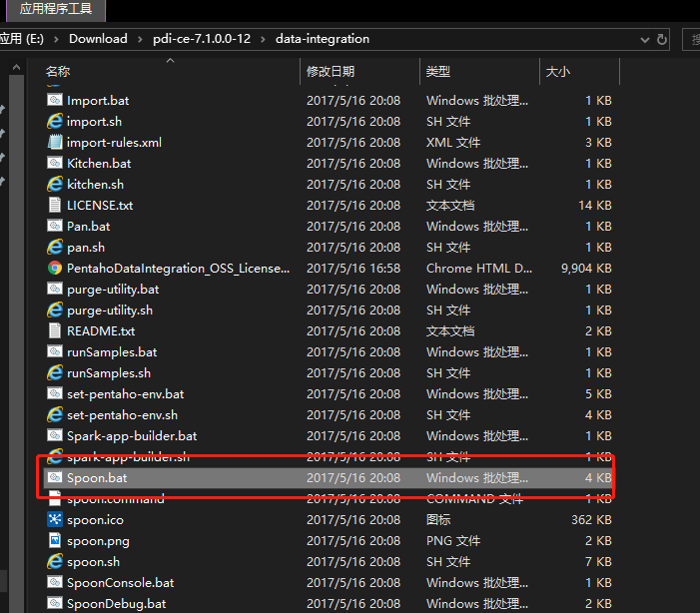Select the PentahoDataIntegration_OSS_License file name
The height and width of the screenshot is (613, 700).
tap(178, 269)
